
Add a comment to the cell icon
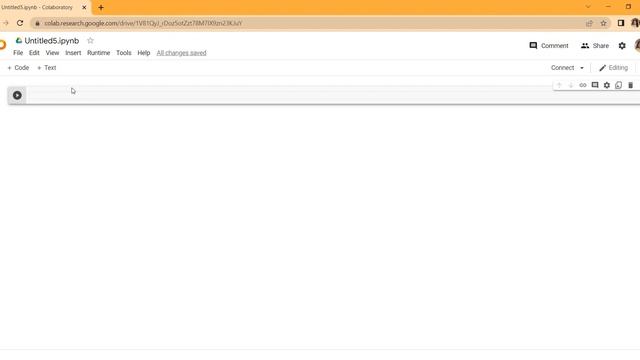[x=595, y=85]
